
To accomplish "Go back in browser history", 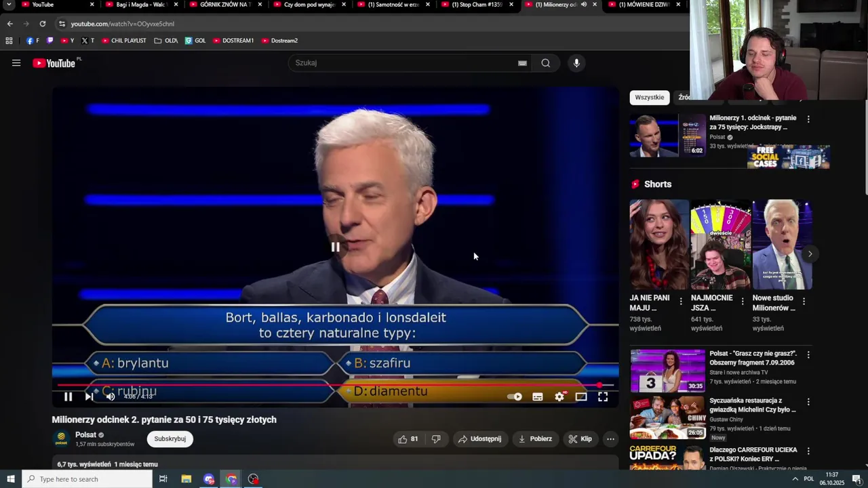I will point(9,24).
